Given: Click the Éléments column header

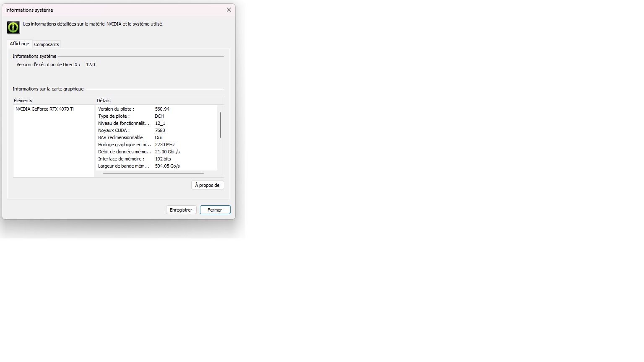Looking at the screenshot, I should (54, 101).
